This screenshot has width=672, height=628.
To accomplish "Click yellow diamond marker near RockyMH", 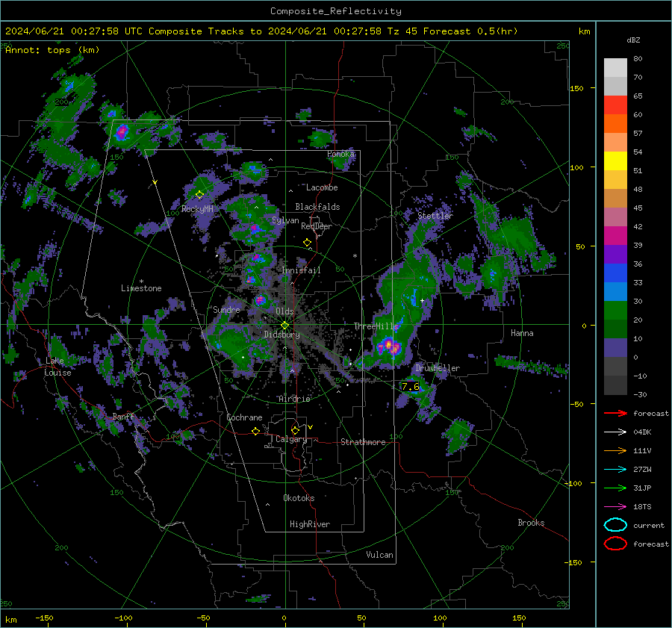I will 199,195.
